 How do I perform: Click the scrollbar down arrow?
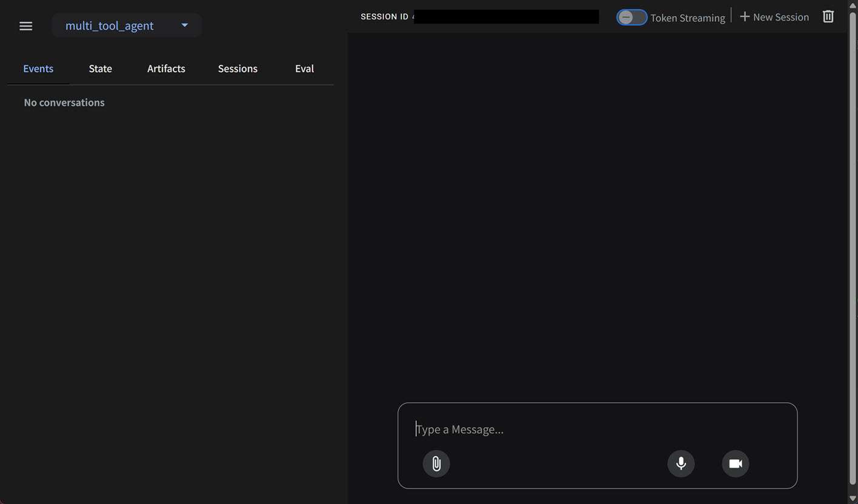(853, 499)
